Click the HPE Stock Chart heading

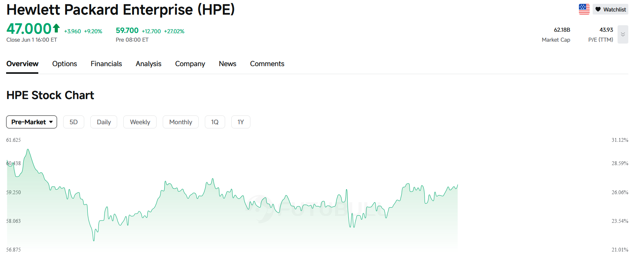(x=50, y=95)
